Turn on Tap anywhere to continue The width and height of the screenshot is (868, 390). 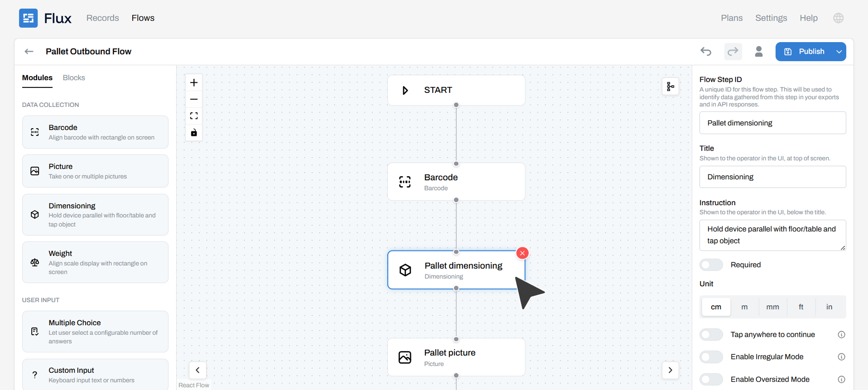tap(711, 334)
